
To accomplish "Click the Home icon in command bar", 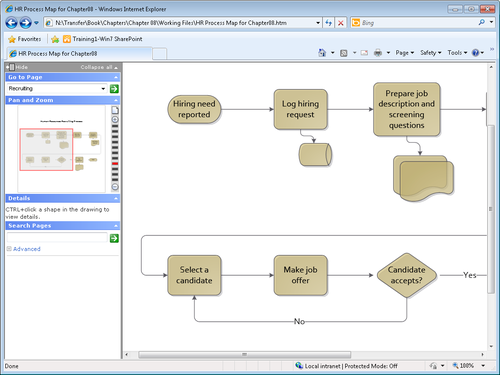I will pos(322,53).
